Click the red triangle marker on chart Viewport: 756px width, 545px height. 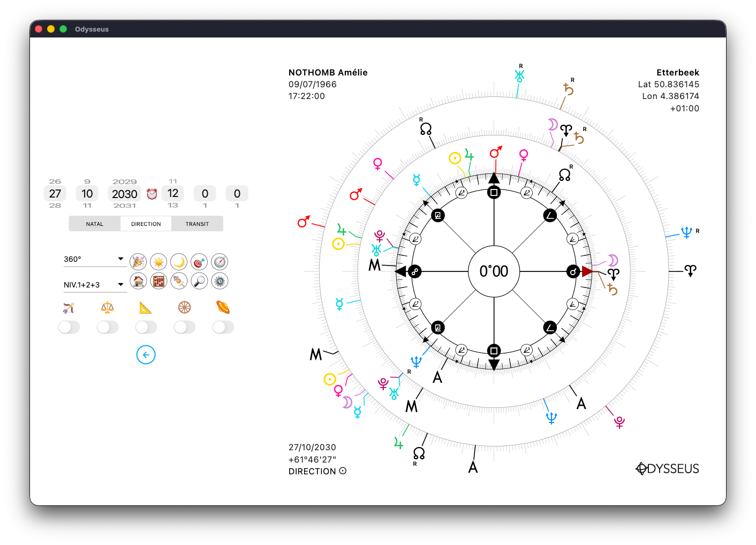587,271
